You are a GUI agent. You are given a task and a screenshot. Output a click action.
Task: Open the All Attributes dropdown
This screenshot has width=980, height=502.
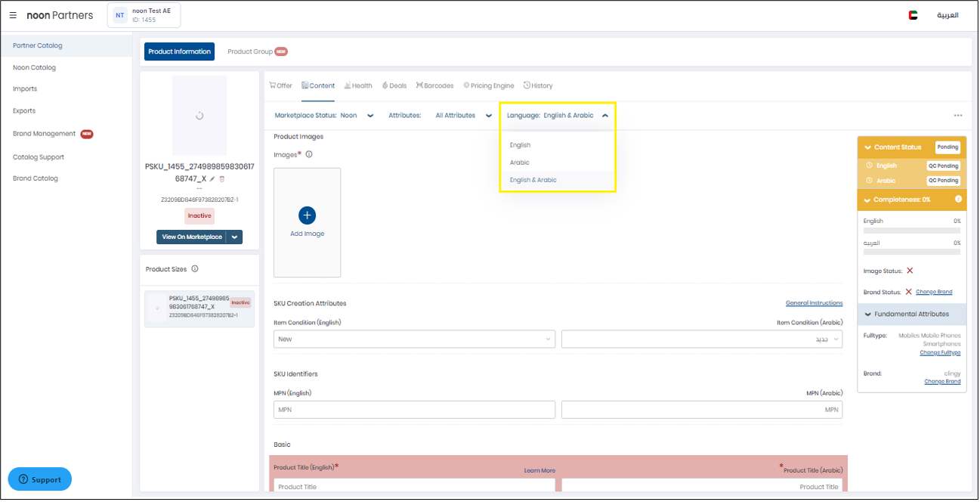(x=489, y=116)
